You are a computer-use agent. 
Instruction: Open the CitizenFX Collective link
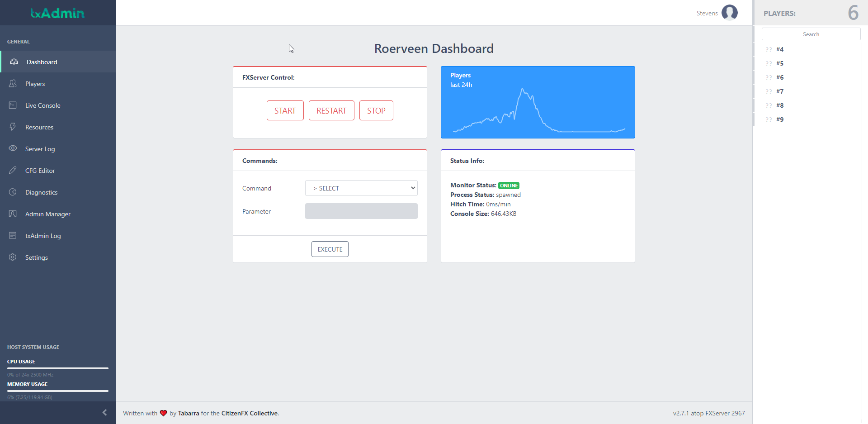[250, 413]
